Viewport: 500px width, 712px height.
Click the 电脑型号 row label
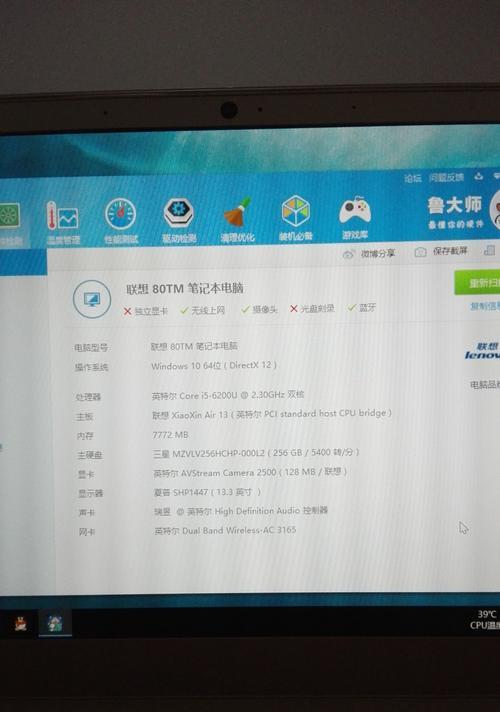[91, 348]
